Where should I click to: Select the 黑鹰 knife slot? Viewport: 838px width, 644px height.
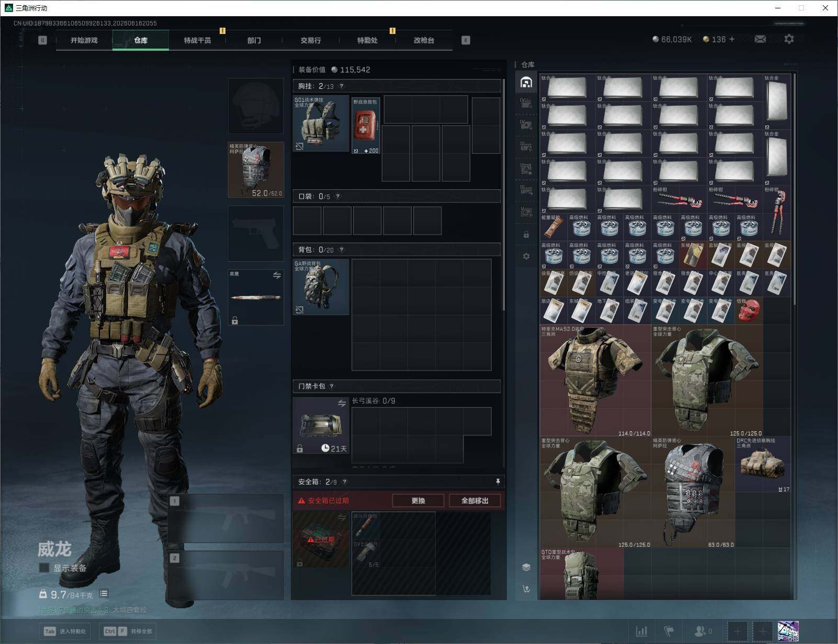pos(256,297)
